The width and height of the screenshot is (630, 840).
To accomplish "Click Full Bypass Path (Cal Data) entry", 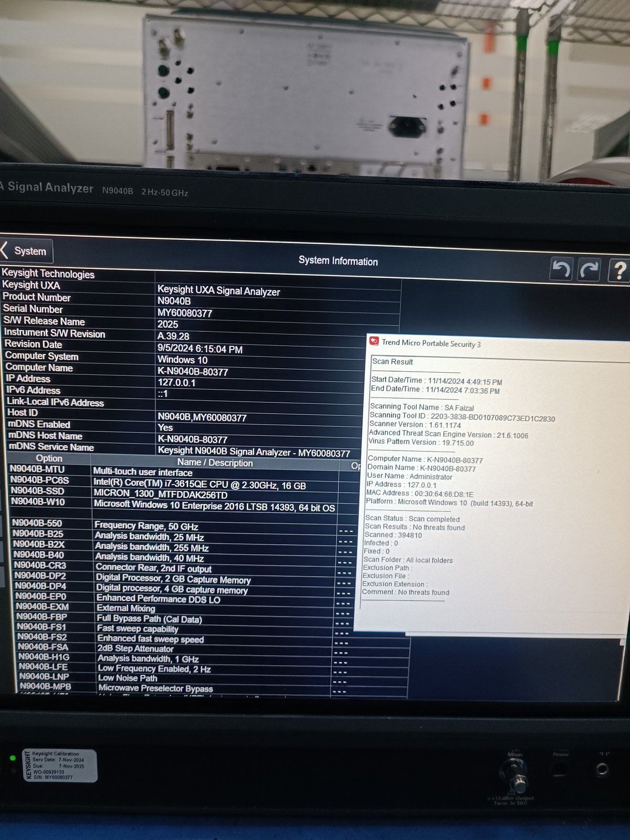I will (150, 619).
